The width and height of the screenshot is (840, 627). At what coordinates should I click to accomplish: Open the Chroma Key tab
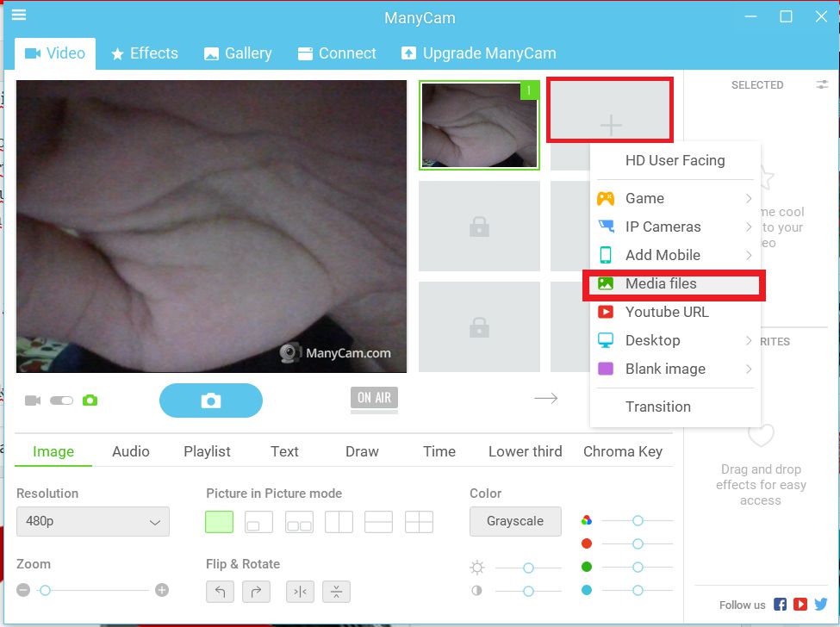(623, 451)
